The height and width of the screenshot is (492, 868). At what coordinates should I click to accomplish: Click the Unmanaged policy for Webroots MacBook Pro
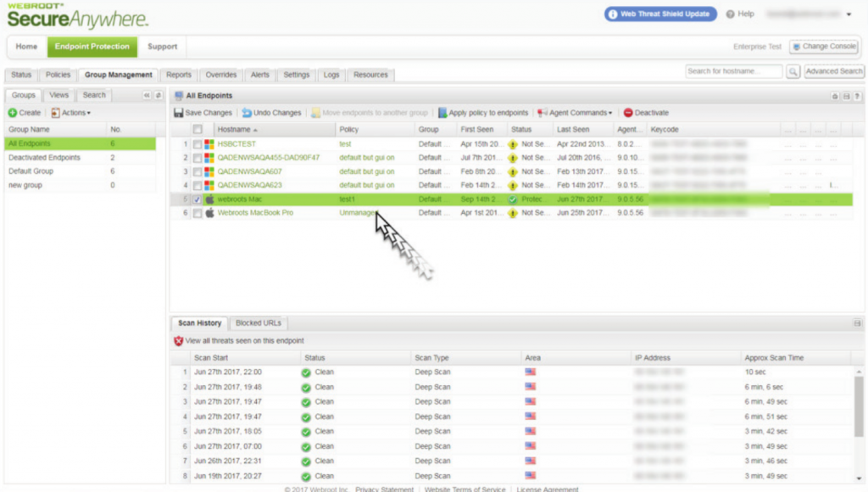coord(358,213)
